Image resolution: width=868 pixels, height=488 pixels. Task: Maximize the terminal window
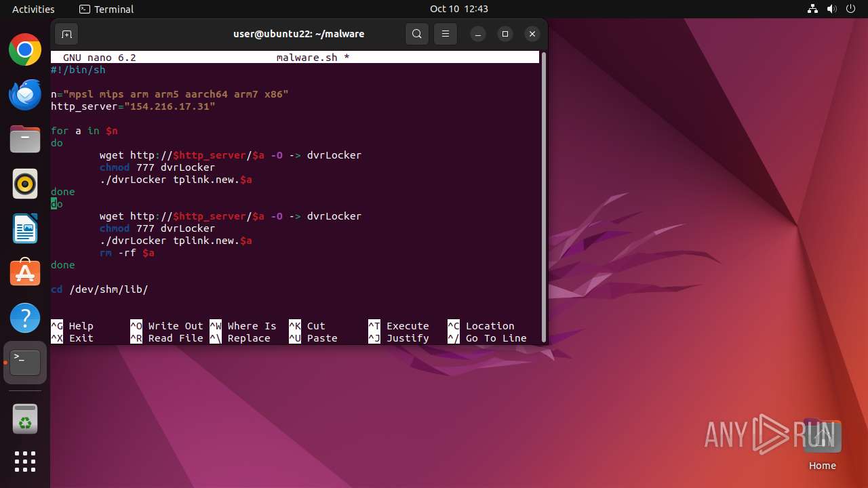505,34
